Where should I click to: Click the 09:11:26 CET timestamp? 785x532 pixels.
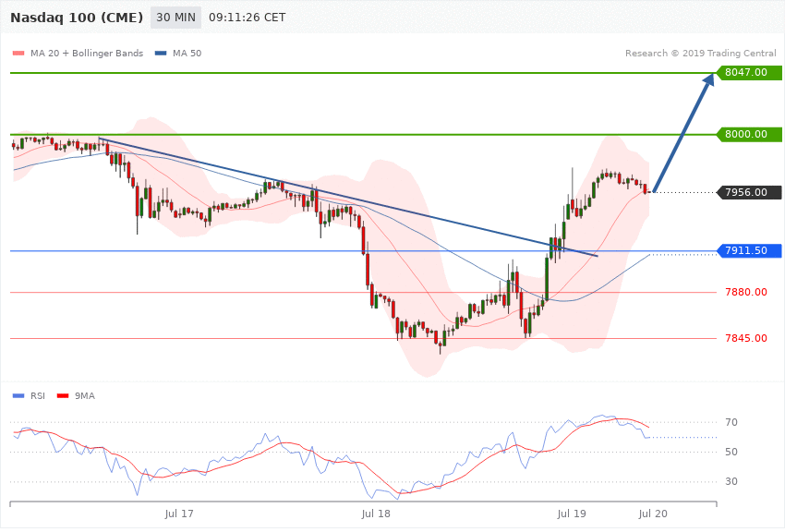[247, 18]
